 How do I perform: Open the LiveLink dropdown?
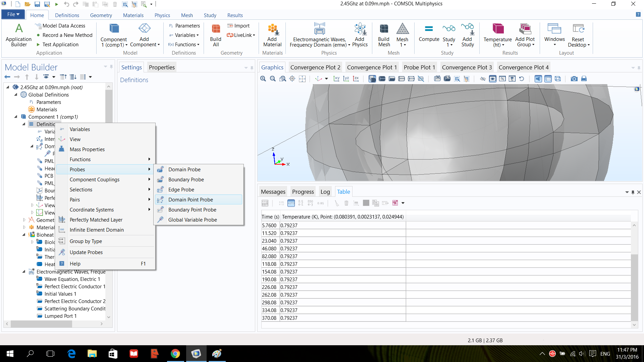tap(241, 35)
